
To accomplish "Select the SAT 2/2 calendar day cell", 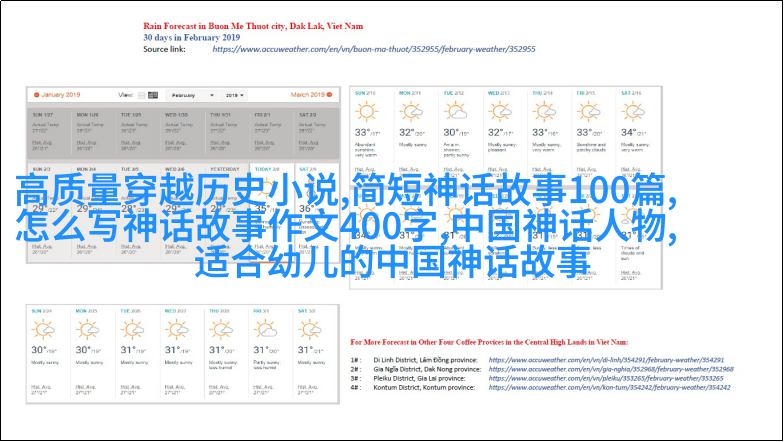I will coord(316,133).
